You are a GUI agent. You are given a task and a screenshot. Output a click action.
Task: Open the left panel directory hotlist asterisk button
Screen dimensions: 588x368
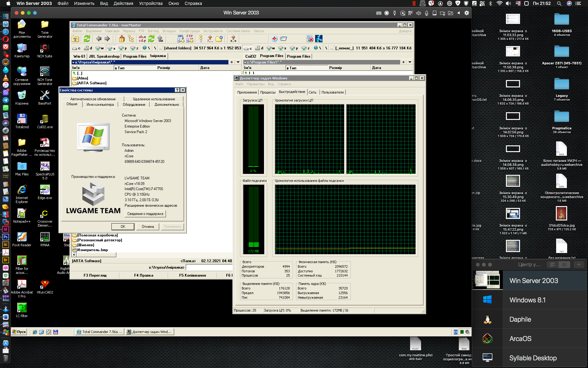point(232,62)
